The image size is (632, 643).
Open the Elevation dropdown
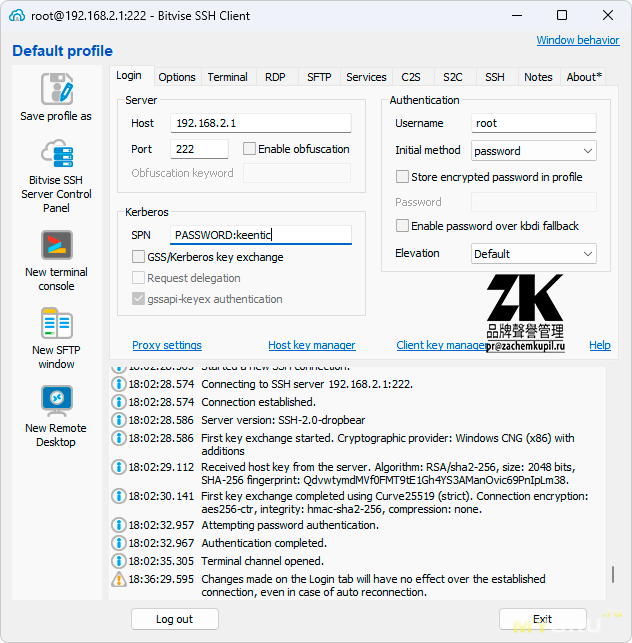[x=534, y=254]
